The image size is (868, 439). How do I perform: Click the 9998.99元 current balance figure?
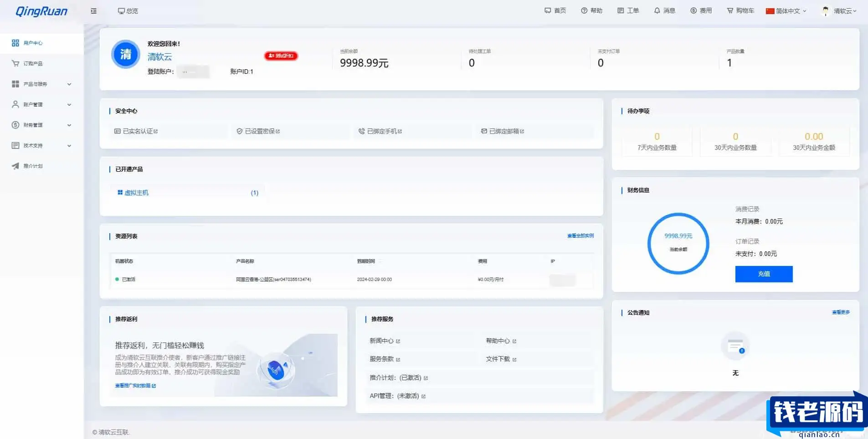pyautogui.click(x=364, y=63)
